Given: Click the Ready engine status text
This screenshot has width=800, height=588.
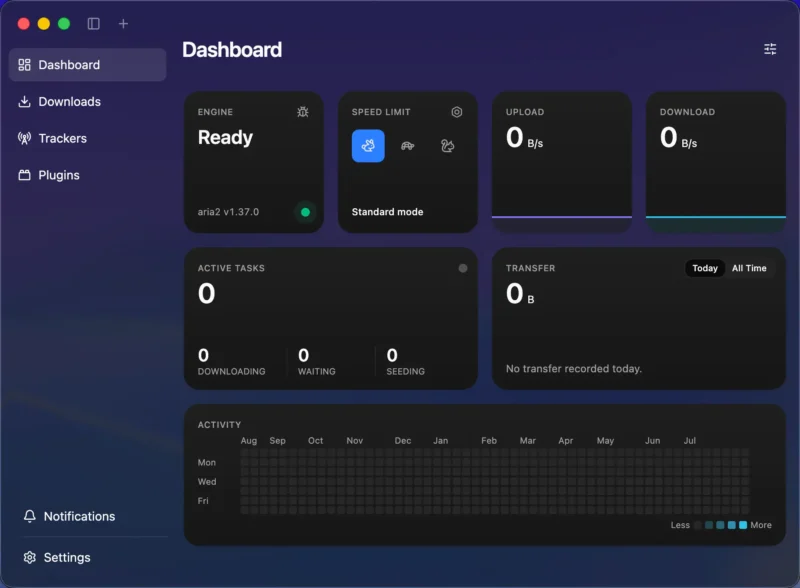Looking at the screenshot, I should pyautogui.click(x=225, y=137).
